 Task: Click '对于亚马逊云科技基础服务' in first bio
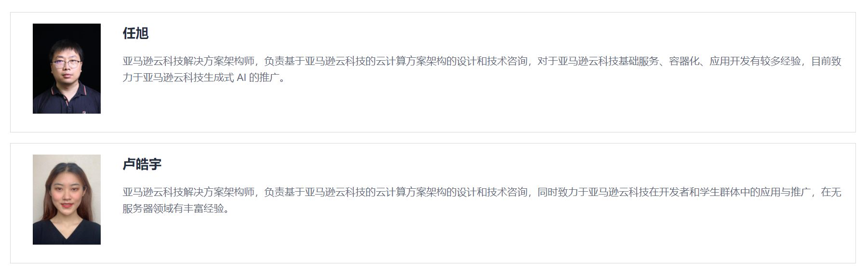[598, 61]
